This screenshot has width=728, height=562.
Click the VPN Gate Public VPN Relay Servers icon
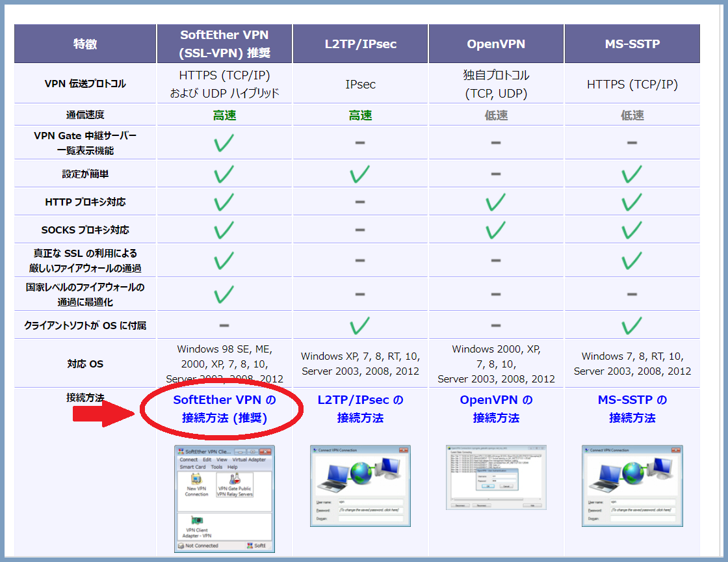235,482
